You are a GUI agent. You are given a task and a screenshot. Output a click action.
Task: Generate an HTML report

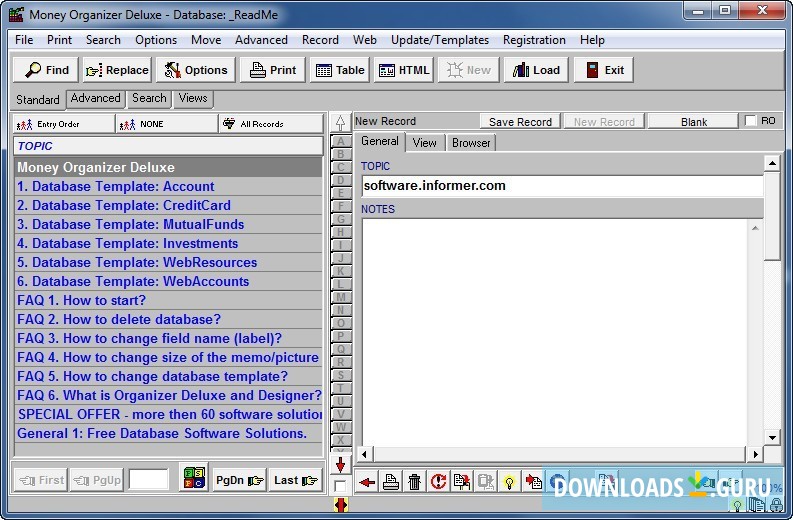click(x=404, y=70)
